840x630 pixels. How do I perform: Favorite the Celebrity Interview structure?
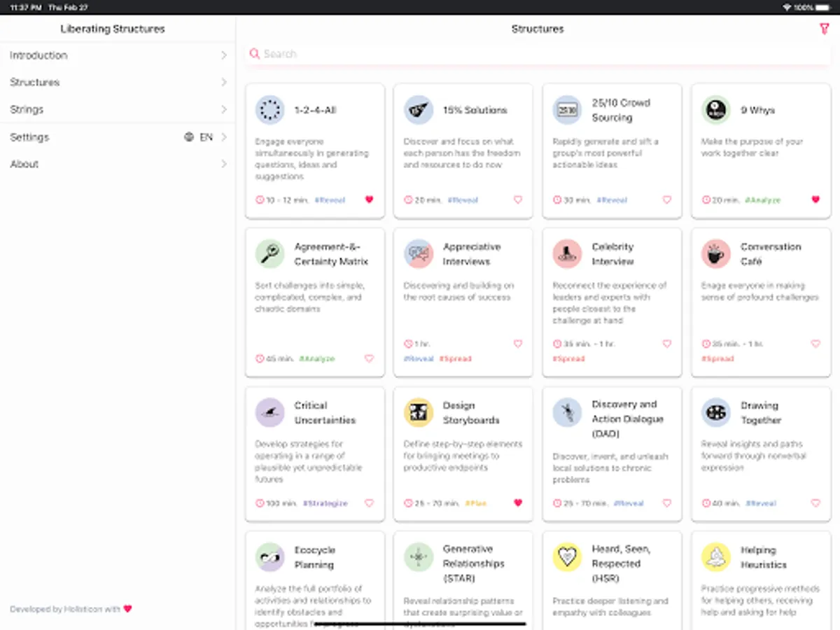666,344
